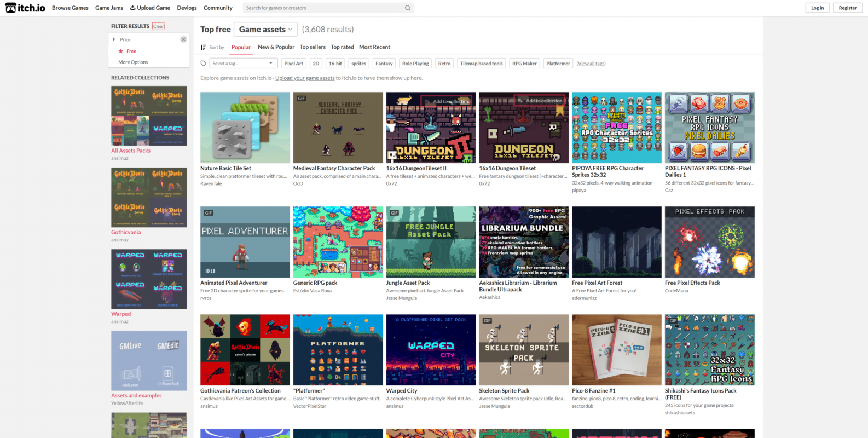
Task: Filter by Platformer tag
Action: (558, 64)
